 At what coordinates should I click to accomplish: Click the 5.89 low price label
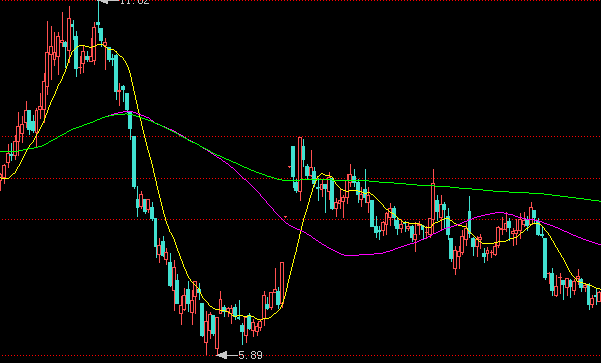click(x=250, y=355)
